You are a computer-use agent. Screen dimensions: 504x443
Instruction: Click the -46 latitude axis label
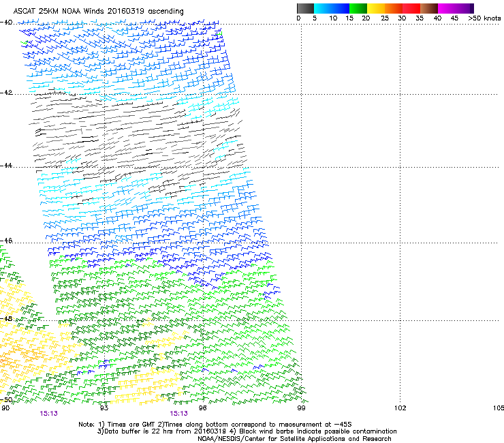click(6, 241)
